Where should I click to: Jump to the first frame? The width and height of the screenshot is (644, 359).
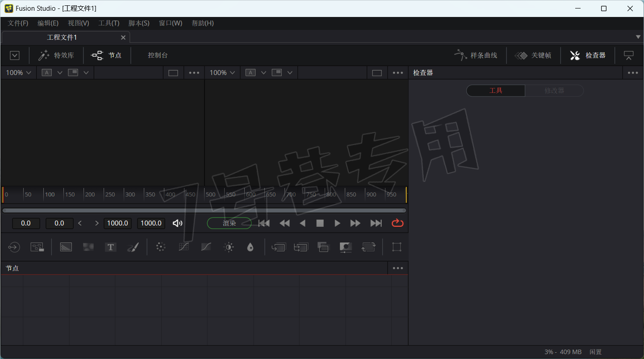point(264,223)
